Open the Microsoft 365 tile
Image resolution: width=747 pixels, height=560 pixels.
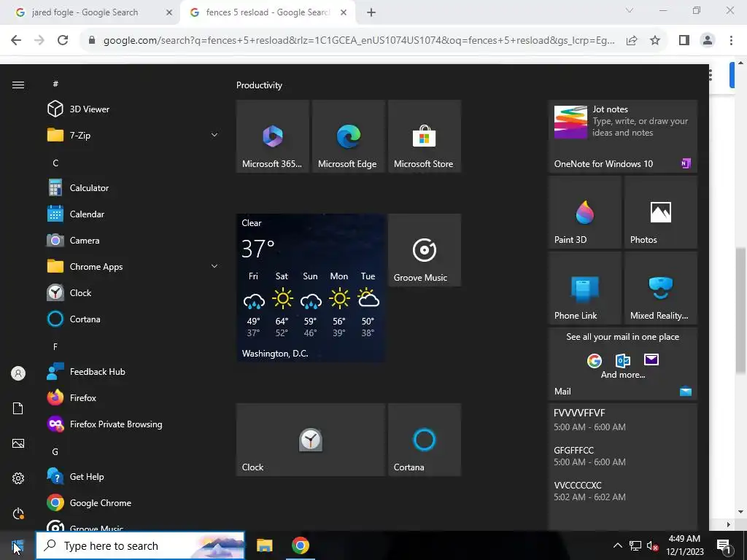click(273, 136)
